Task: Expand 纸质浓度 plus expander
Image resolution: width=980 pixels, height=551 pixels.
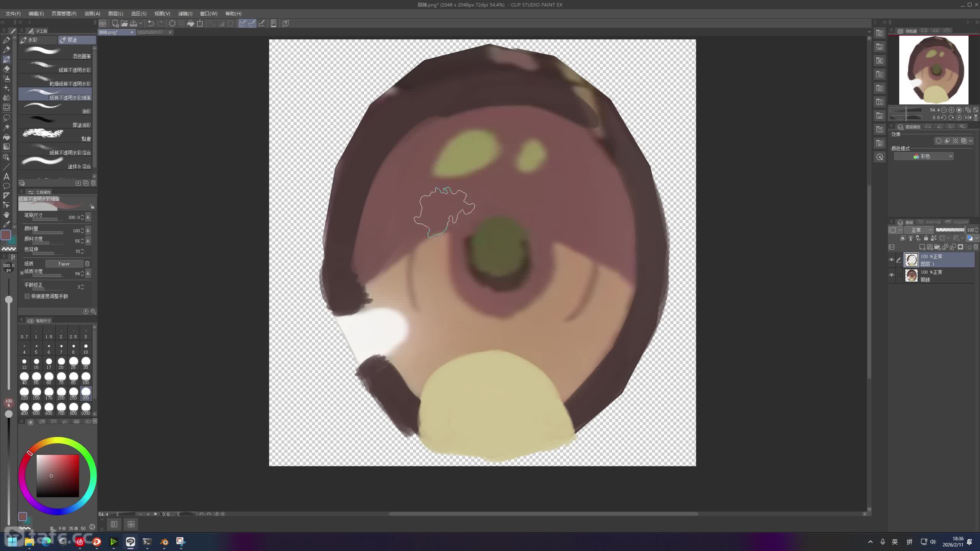Action: 22,273
